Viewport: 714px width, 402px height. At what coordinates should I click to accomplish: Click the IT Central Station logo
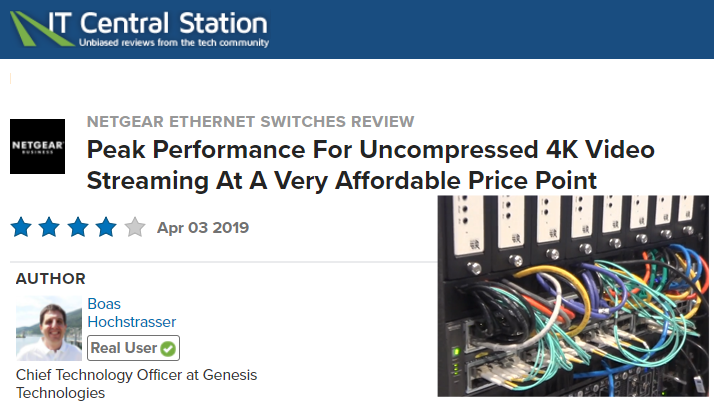(139, 29)
